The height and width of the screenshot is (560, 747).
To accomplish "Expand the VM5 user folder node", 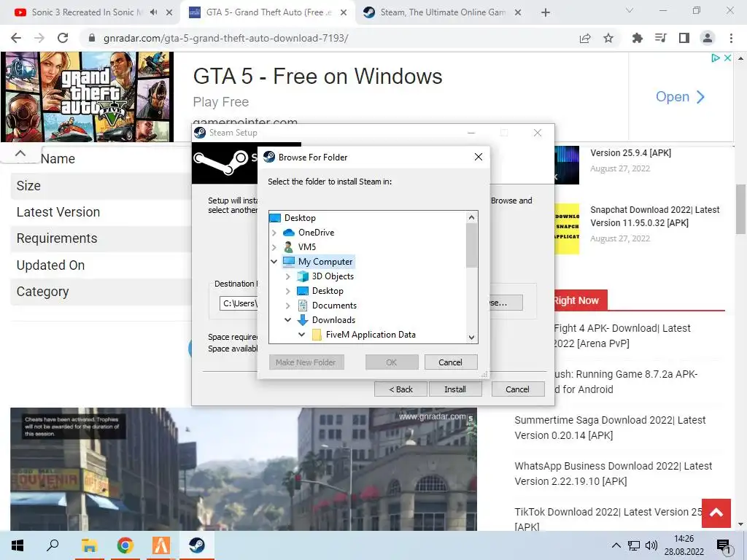I will click(x=274, y=247).
